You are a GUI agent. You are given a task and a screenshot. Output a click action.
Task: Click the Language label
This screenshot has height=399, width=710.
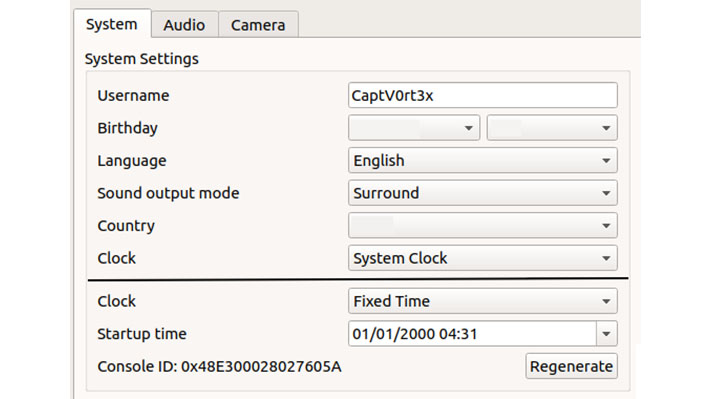click(x=132, y=161)
